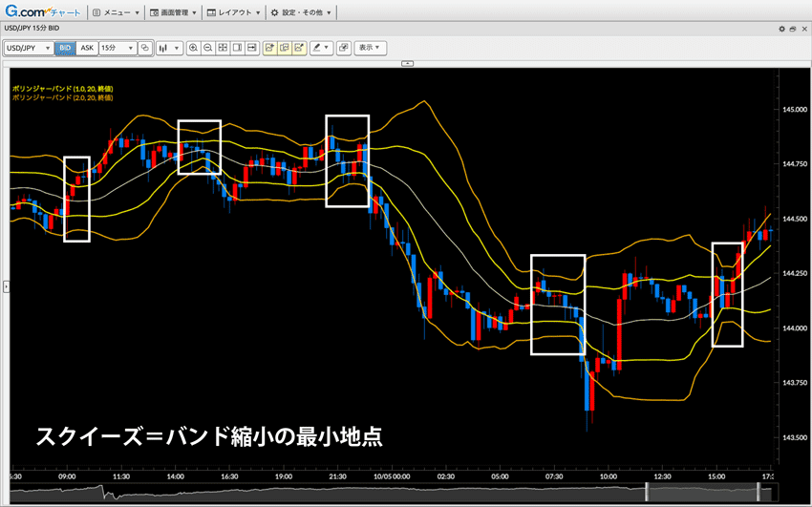
Task: Open the メニュー menu
Action: tap(118, 13)
